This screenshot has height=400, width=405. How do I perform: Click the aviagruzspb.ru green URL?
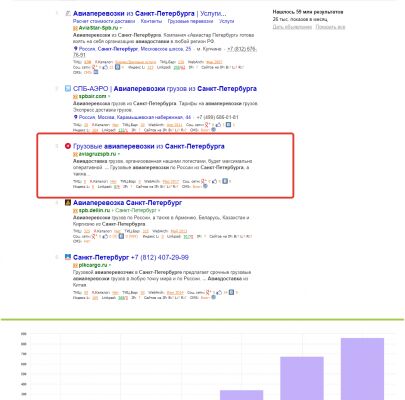coord(97,154)
